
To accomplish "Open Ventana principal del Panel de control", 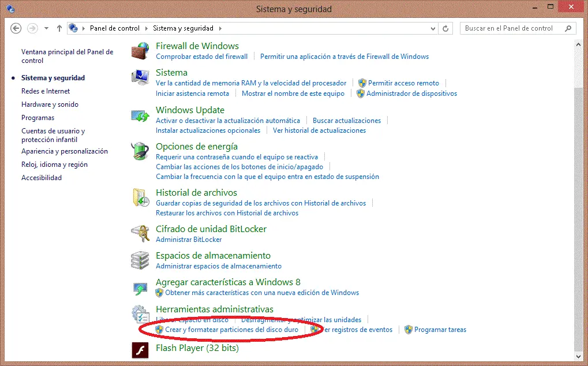I will (x=67, y=56).
